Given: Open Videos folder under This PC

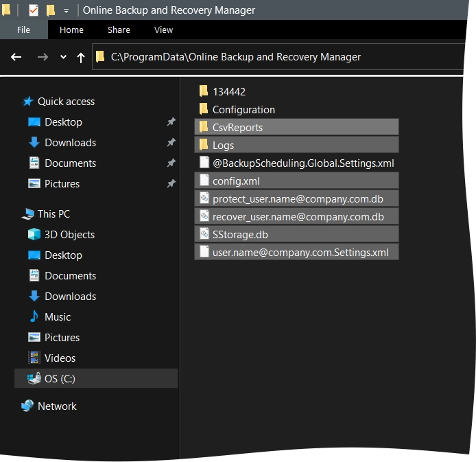Looking at the screenshot, I should coord(60,358).
